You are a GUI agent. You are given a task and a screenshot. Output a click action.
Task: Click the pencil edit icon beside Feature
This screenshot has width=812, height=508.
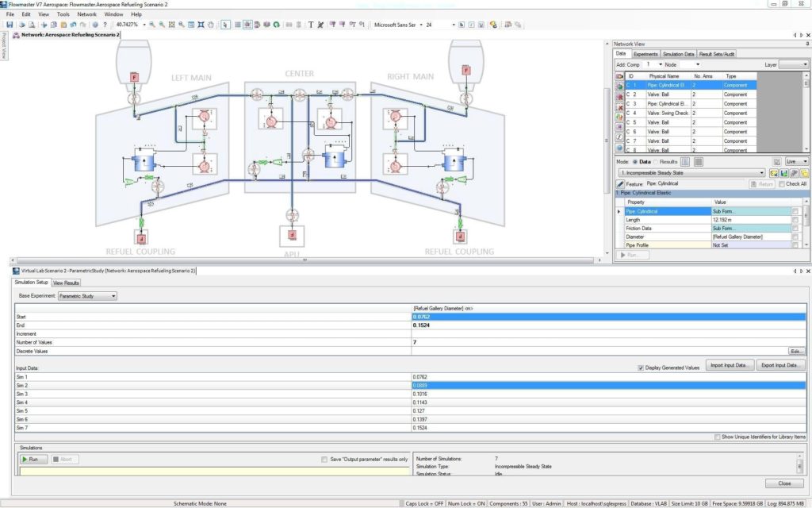pos(620,184)
